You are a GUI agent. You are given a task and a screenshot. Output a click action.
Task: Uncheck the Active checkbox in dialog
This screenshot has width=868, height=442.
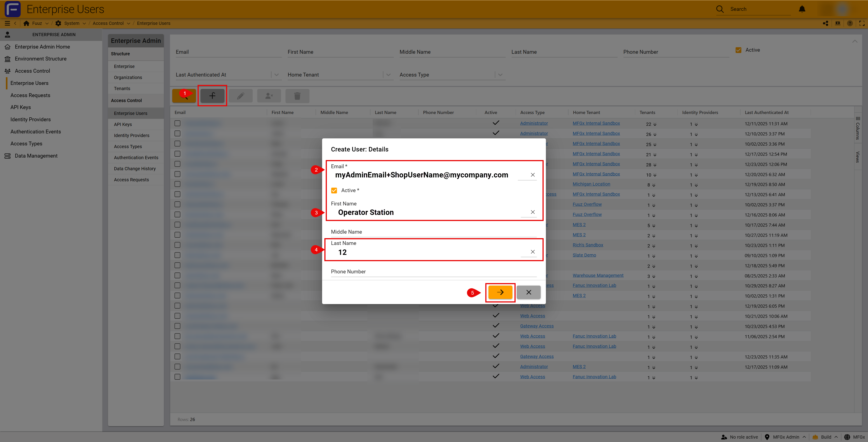coord(334,191)
